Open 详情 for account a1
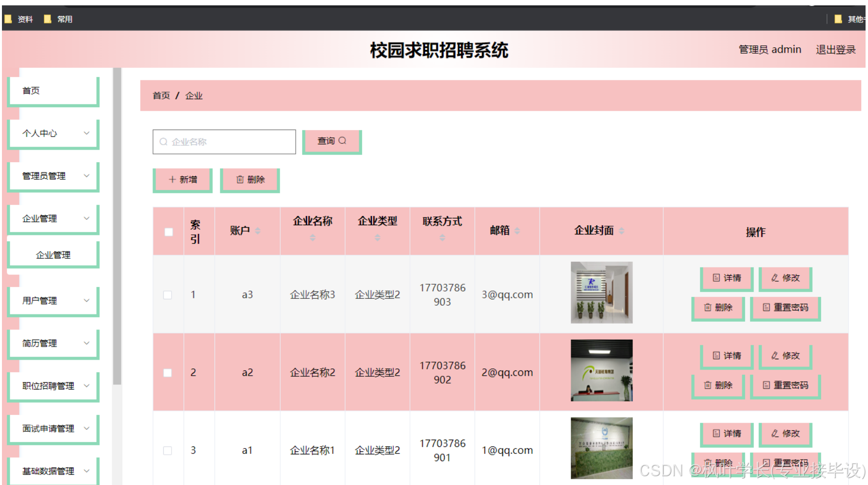Image resolution: width=868 pixels, height=485 pixels. point(727,434)
